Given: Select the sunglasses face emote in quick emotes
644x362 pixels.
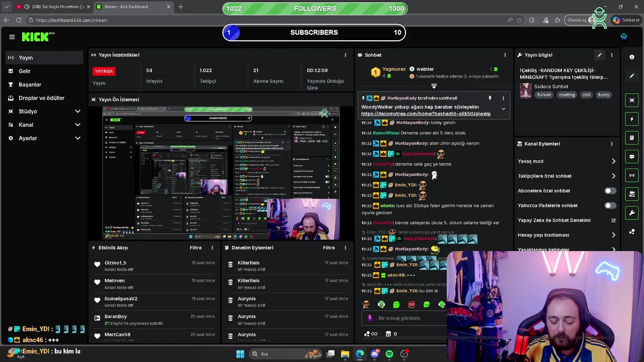Looking at the screenshot, I should click(x=366, y=305).
